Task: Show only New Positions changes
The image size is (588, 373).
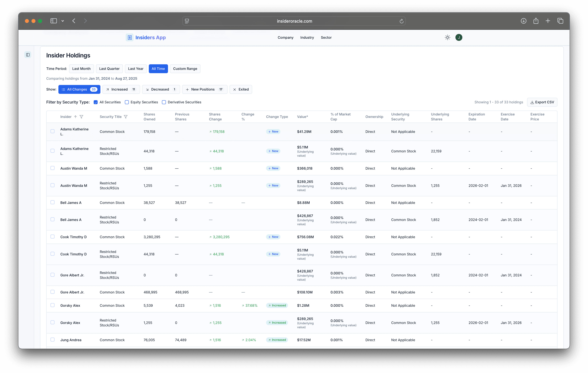Action: [204, 89]
